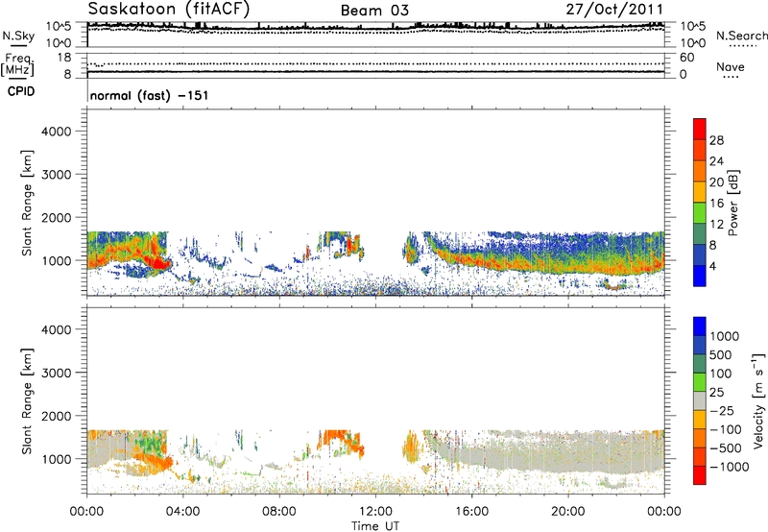Select the '04:00' time tick label

pyautogui.click(x=182, y=512)
